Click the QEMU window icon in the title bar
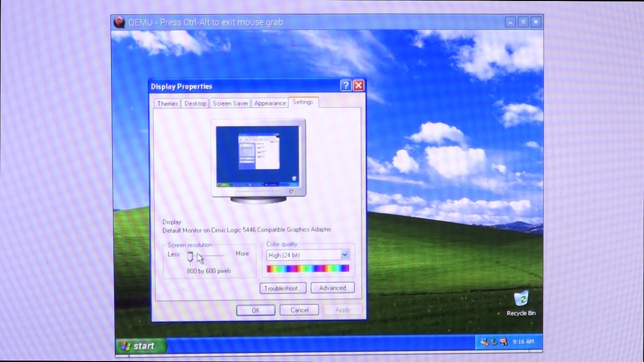 pyautogui.click(x=119, y=22)
